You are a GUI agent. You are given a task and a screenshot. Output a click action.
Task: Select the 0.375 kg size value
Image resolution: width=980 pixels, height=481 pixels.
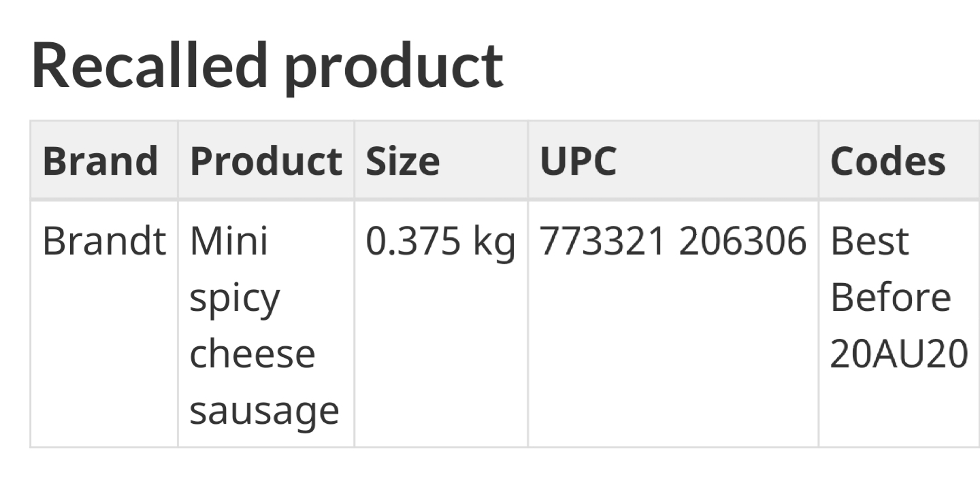(440, 242)
